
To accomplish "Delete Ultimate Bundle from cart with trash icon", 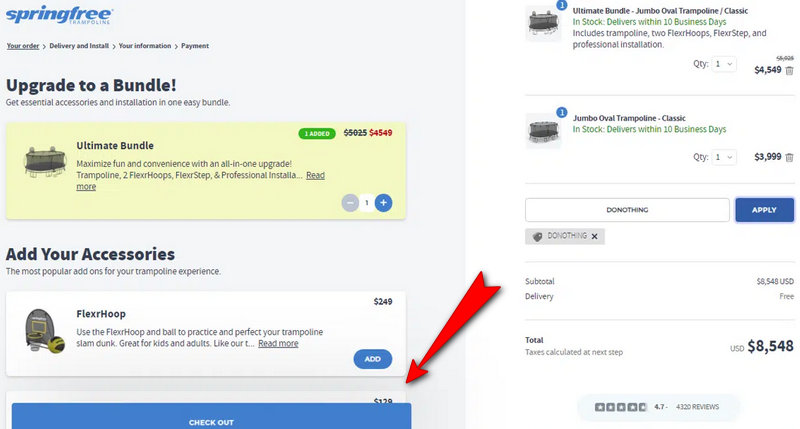I will [789, 71].
